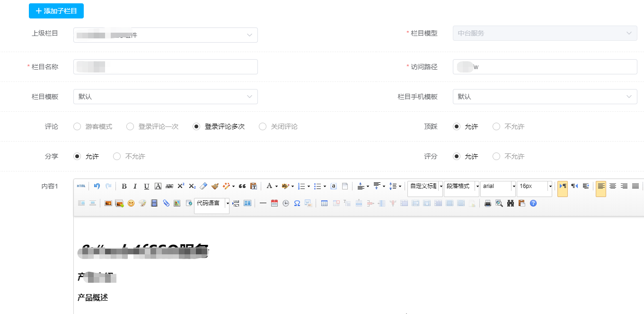Insert a video
The width and height of the screenshot is (644, 314).
tap(154, 203)
